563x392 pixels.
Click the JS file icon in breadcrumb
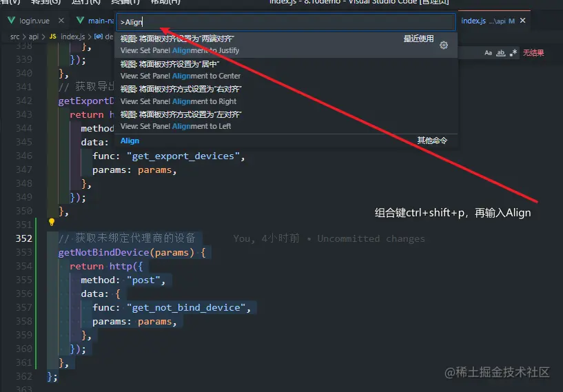coord(53,37)
